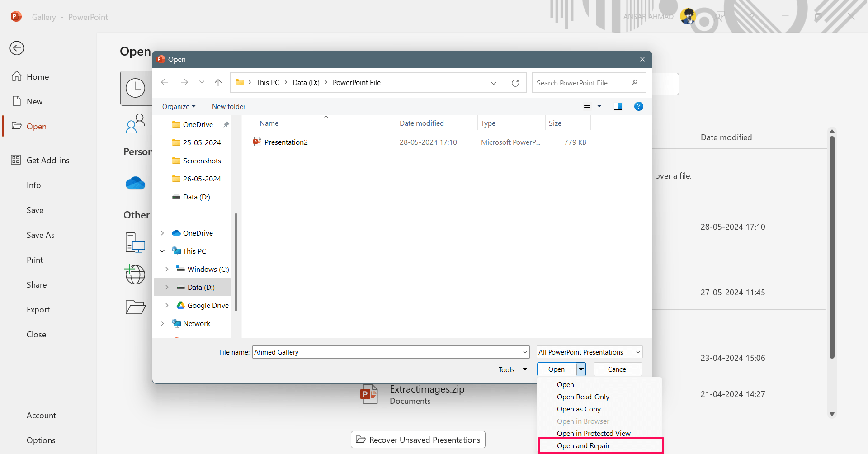Click the New folder button
868x454 pixels.
tap(229, 107)
